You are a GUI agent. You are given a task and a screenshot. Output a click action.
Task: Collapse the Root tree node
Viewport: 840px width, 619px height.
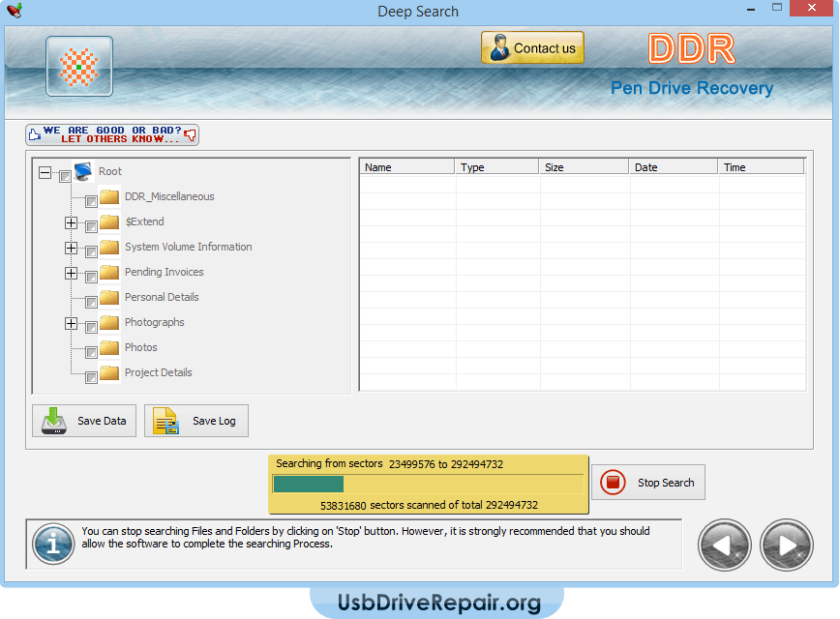[45, 172]
